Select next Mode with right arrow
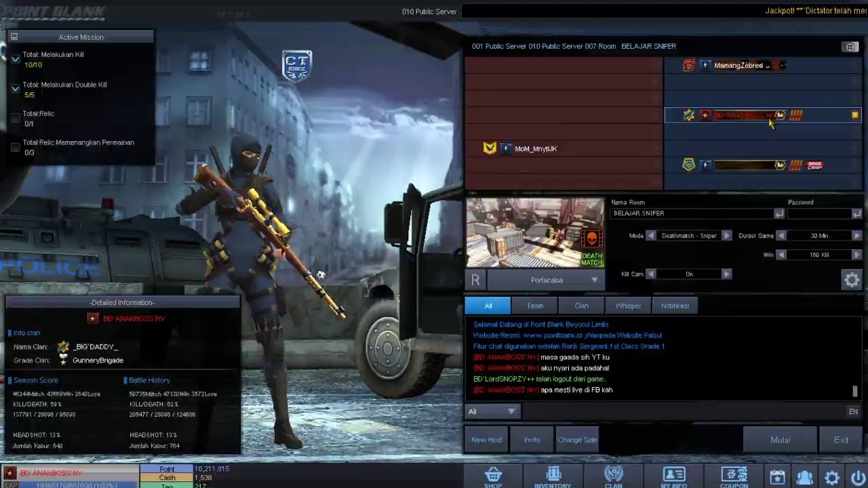The height and width of the screenshot is (488, 868). click(726, 236)
